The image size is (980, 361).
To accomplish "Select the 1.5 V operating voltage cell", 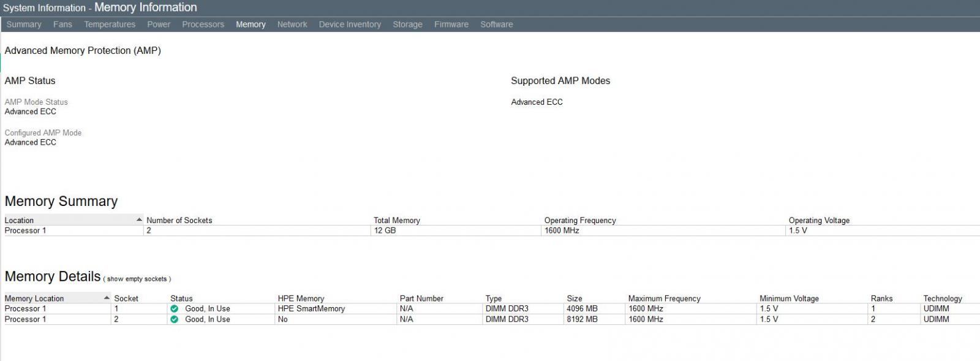I will (798, 230).
